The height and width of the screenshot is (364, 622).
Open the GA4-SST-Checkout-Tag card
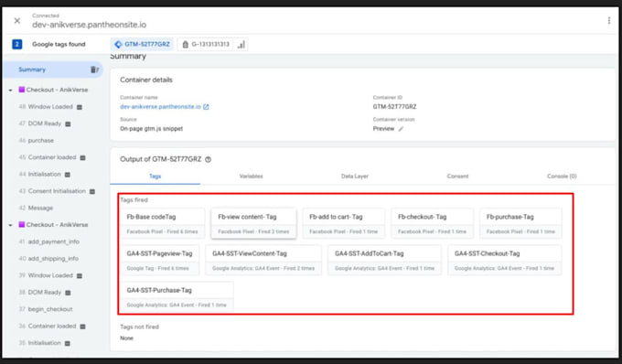(x=505, y=260)
